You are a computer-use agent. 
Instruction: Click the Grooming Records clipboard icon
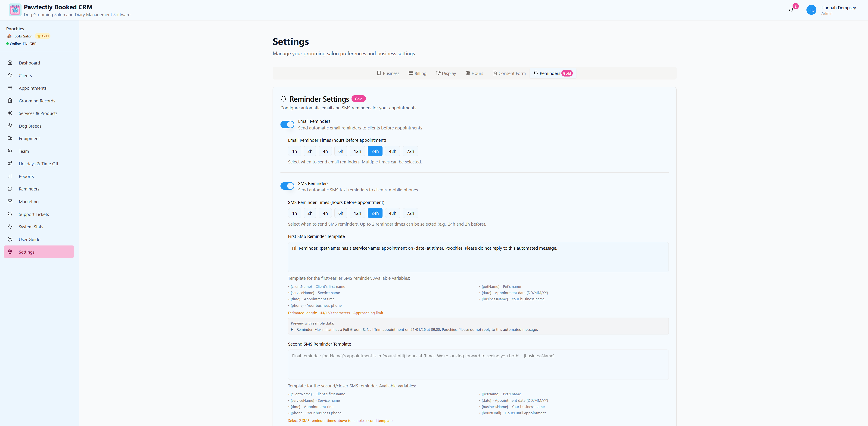click(x=10, y=101)
